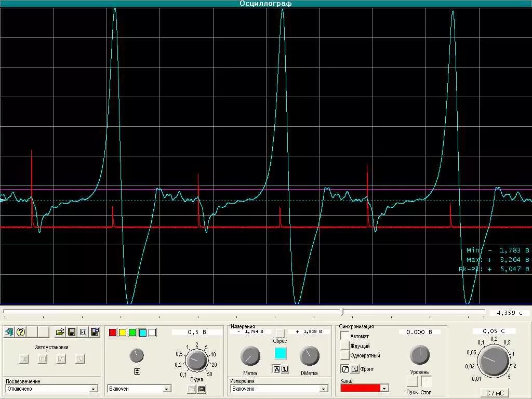Click the first Автоустановки pulse-train icon
Screen dimensions: 532x399
click(24, 358)
